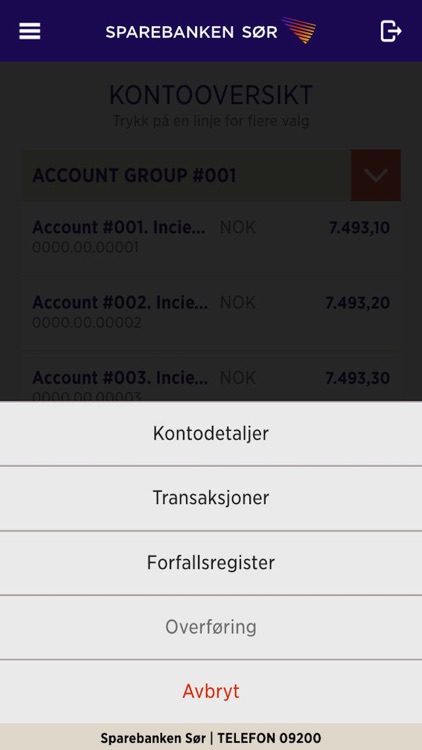422x750 pixels.
Task: Collapse Account Group #001 with the chevron
Action: tap(376, 176)
